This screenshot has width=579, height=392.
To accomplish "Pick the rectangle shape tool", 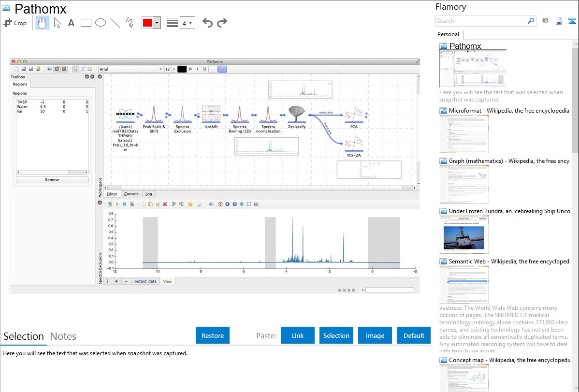I will [86, 23].
